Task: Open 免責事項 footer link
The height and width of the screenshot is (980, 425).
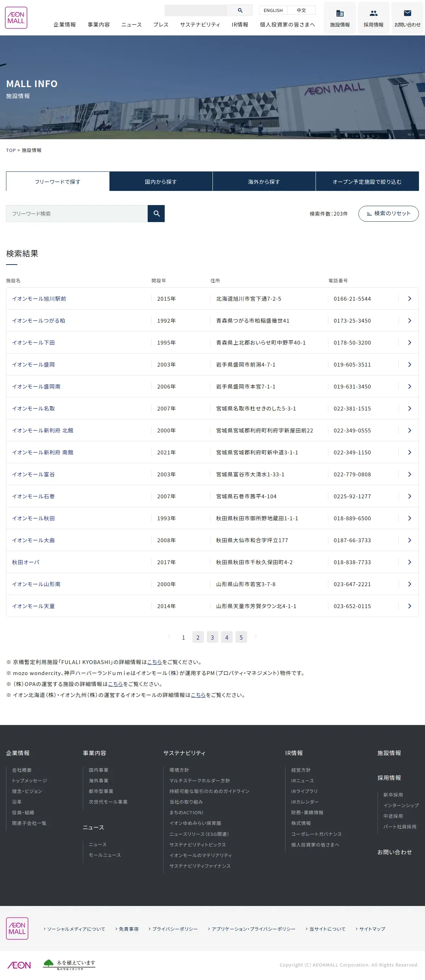Action: coord(129,929)
